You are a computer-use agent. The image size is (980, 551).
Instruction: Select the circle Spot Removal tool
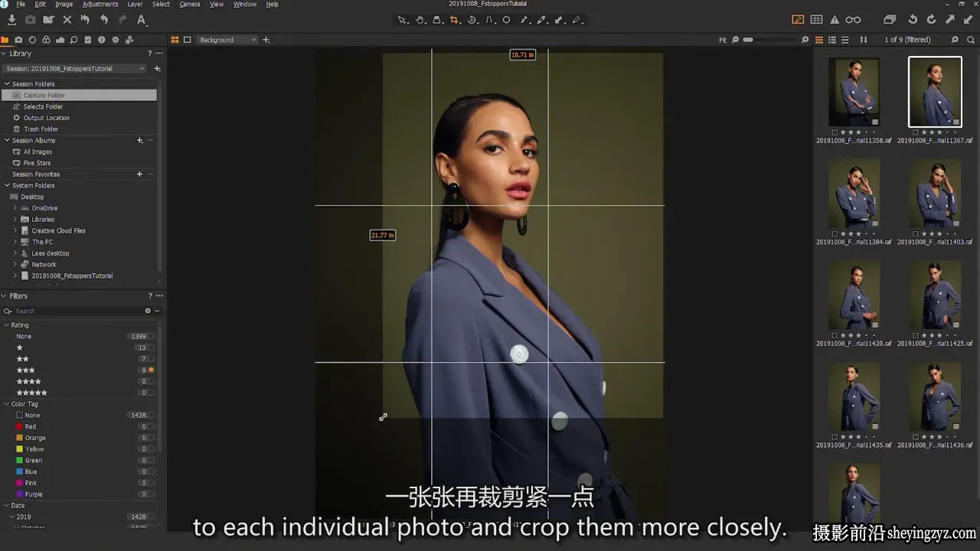[507, 20]
